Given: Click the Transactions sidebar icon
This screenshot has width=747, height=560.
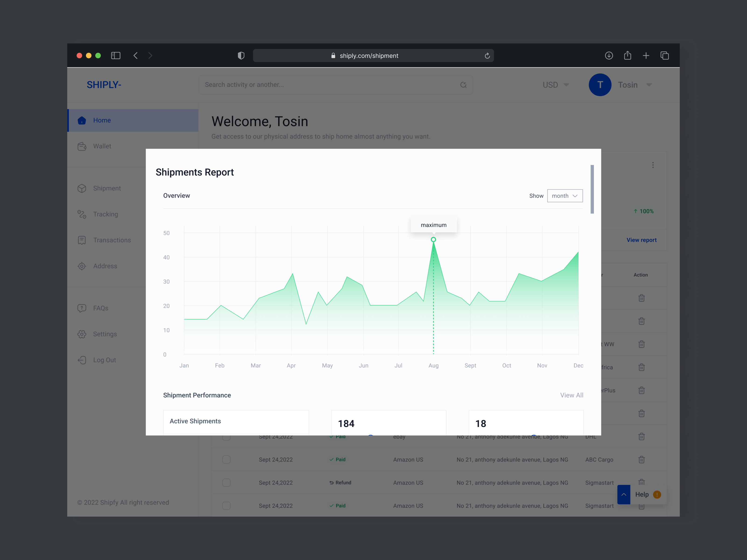Looking at the screenshot, I should tap(82, 240).
